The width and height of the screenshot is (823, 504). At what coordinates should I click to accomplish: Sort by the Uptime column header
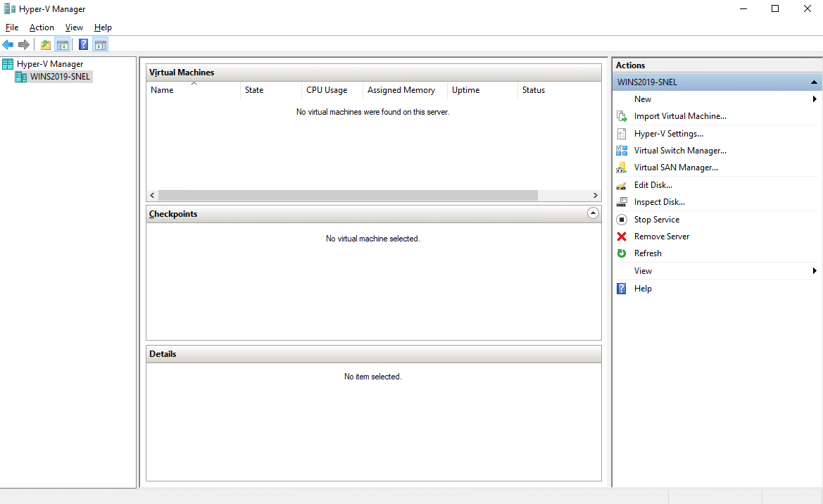pyautogui.click(x=482, y=90)
